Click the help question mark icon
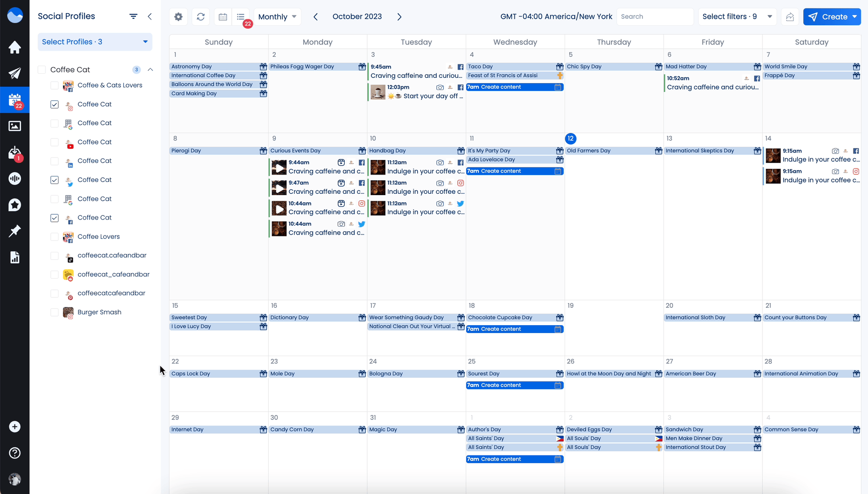This screenshot has height=494, width=868. pyautogui.click(x=15, y=453)
